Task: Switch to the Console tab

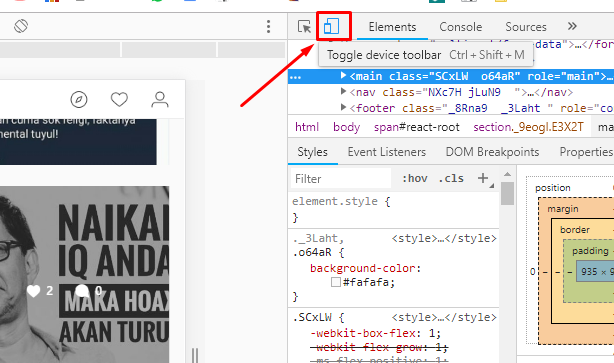Action: coord(460,27)
